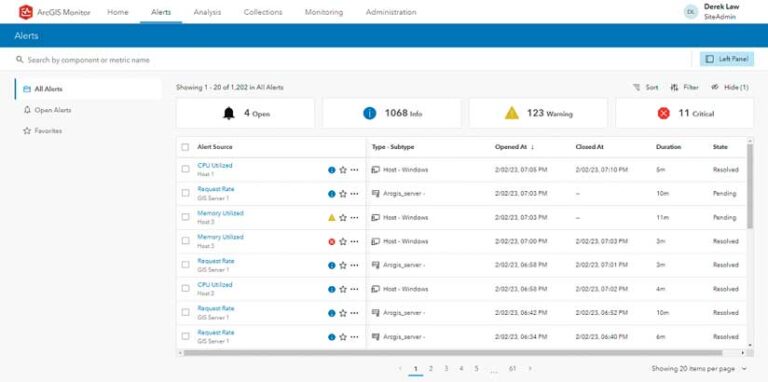Click the bell icon in the Open card
The width and height of the screenshot is (768, 382).
tap(229, 114)
